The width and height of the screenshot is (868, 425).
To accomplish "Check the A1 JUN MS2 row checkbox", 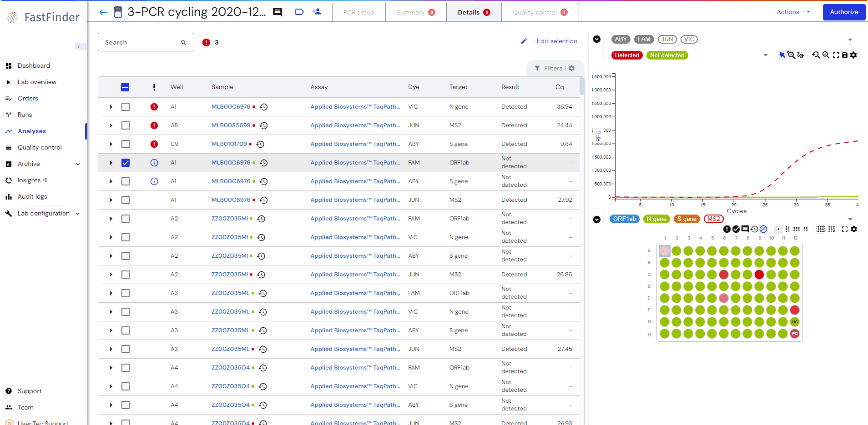I will coord(126,200).
